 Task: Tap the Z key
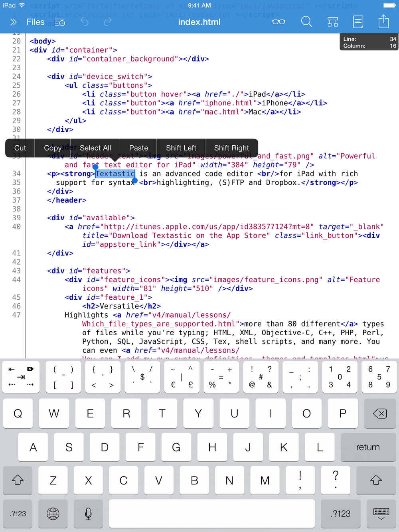coord(53,480)
